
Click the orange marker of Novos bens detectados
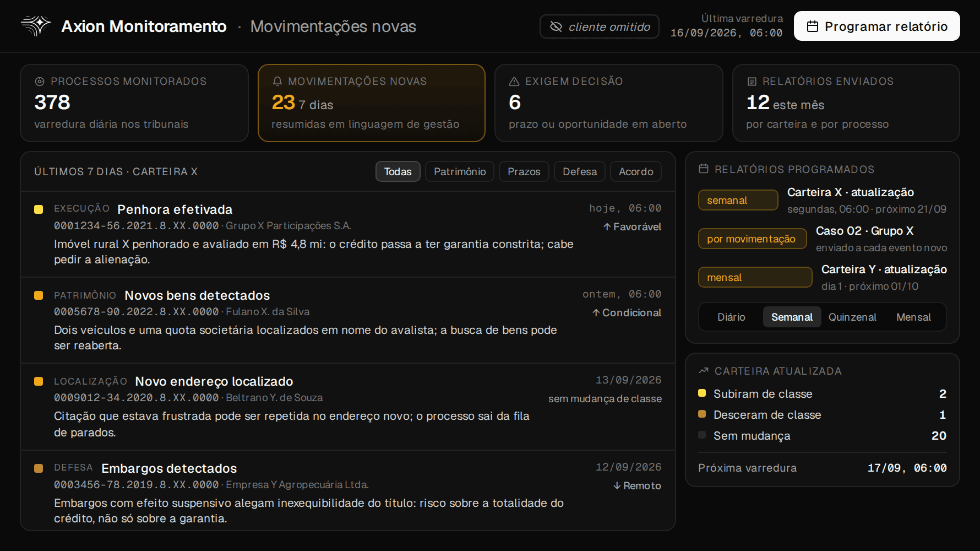(39, 295)
